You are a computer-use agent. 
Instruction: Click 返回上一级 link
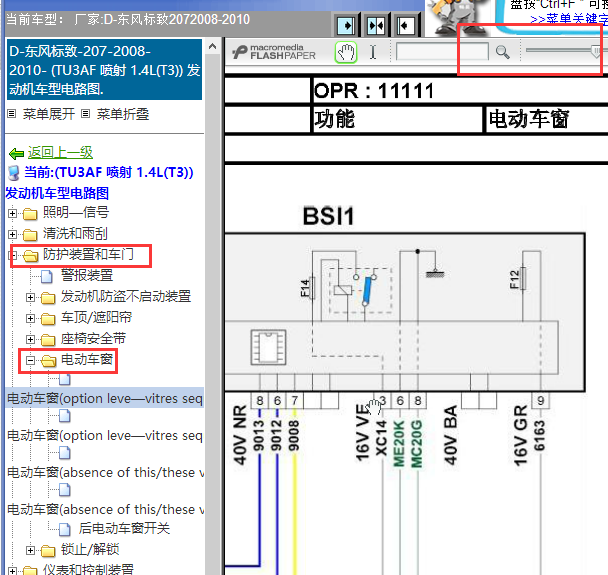pos(60,153)
